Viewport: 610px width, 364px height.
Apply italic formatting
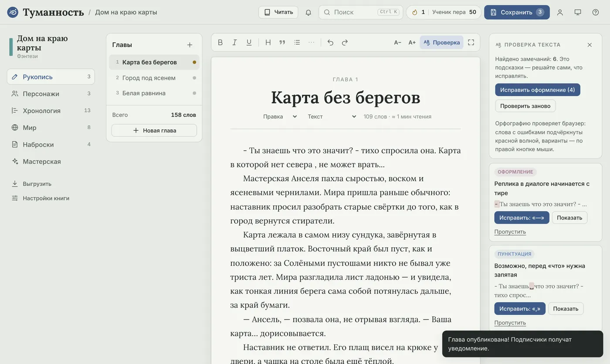tap(234, 42)
